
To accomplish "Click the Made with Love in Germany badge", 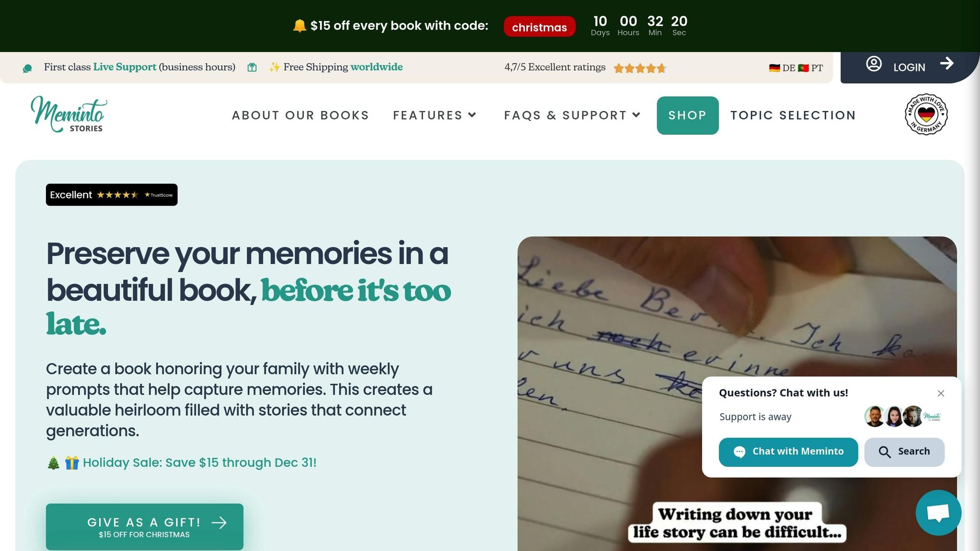I will pos(926,114).
